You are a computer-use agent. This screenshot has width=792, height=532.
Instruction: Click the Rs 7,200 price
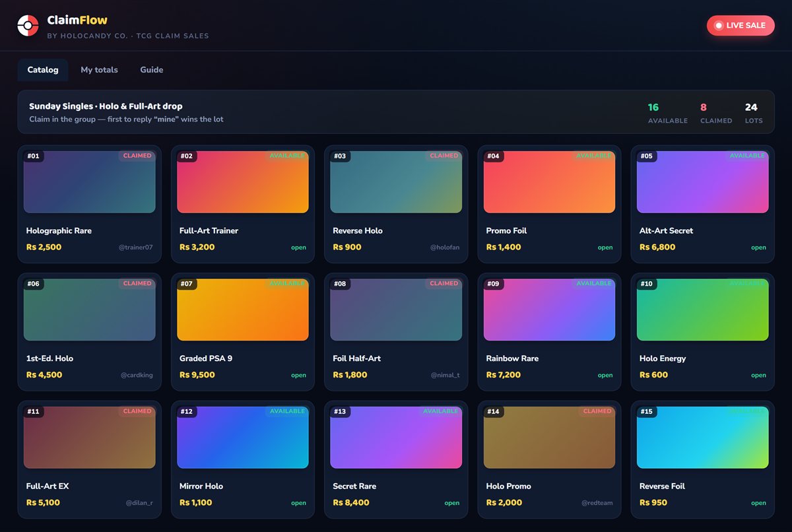504,374
